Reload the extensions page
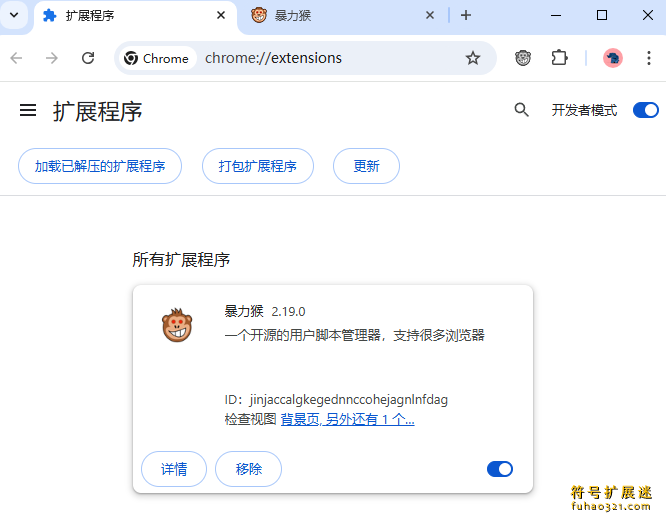The width and height of the screenshot is (666, 521). point(88,58)
